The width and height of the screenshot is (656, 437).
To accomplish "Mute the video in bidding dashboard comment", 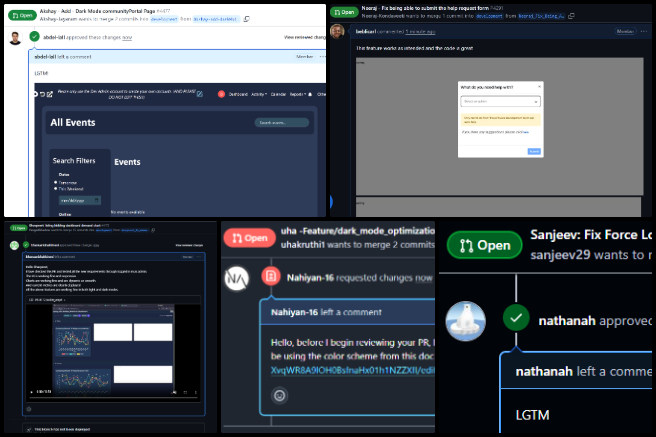I will click(x=174, y=392).
